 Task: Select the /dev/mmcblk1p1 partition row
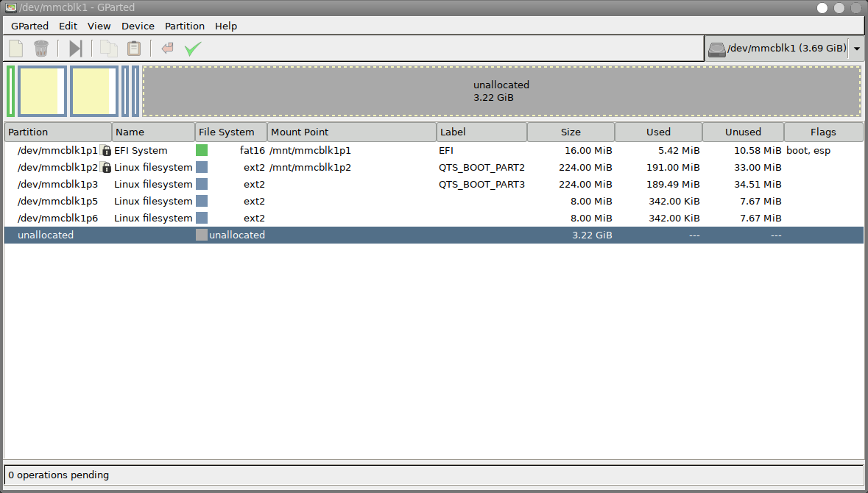(x=434, y=151)
